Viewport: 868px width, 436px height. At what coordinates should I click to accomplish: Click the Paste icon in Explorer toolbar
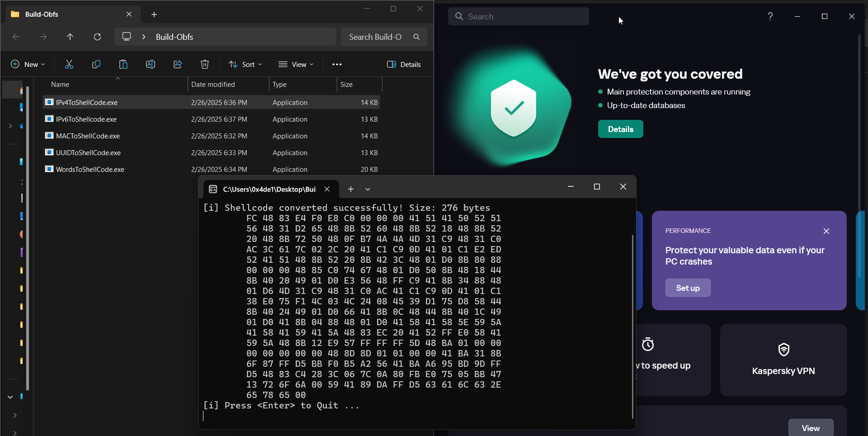[x=123, y=64]
